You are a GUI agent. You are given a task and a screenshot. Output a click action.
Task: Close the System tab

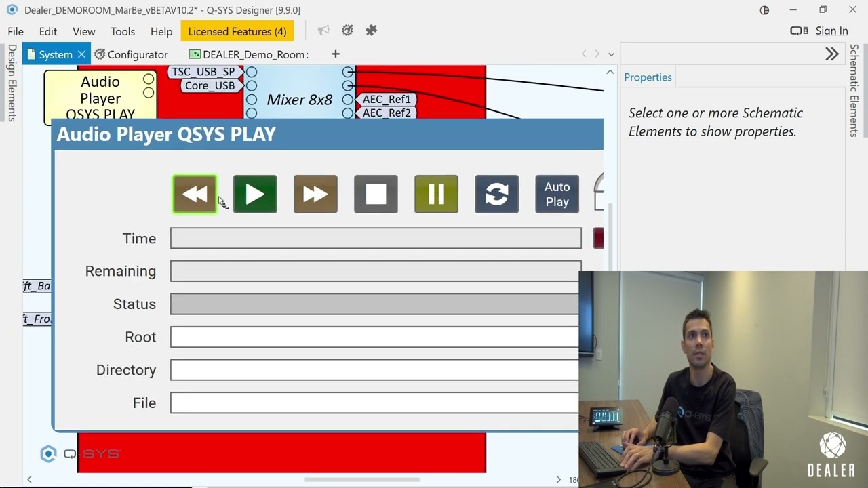[82, 54]
